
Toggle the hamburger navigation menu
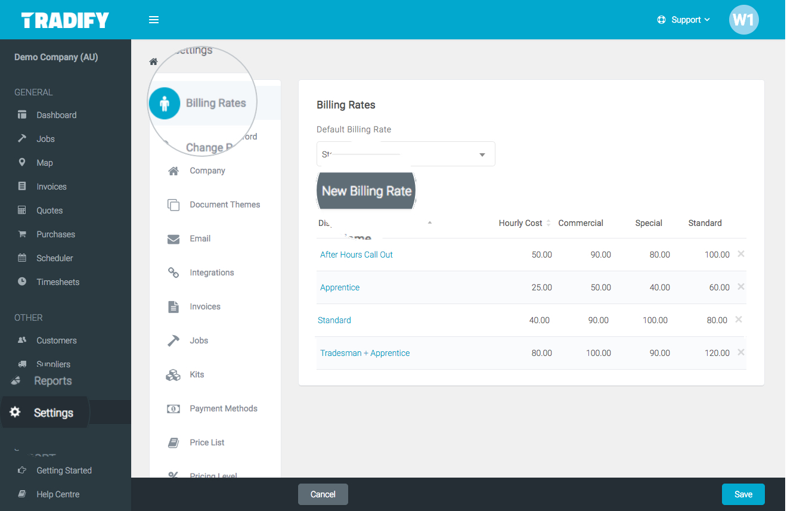[154, 19]
